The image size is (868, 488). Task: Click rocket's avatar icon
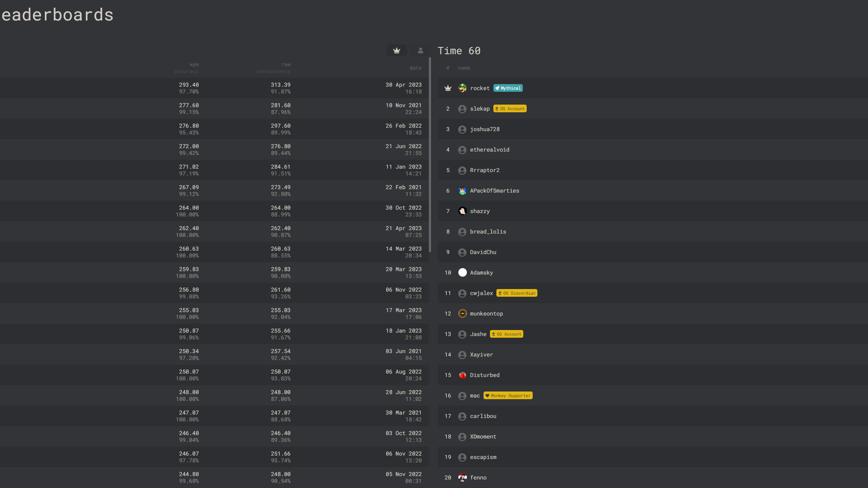click(x=462, y=88)
